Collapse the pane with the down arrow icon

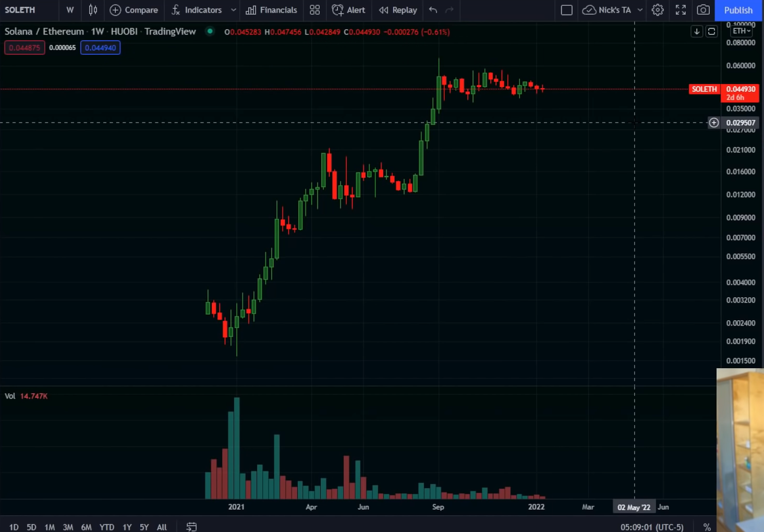point(697,31)
